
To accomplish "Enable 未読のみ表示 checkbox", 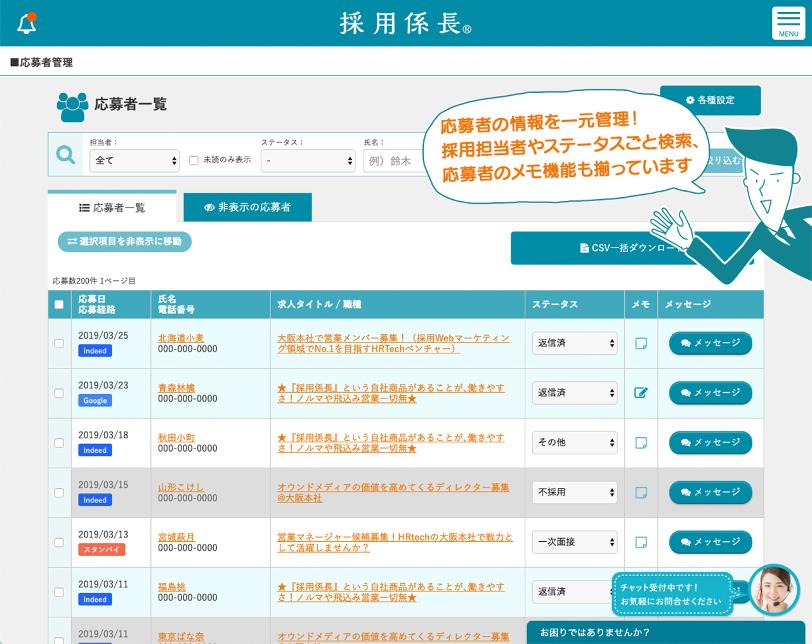I will pyautogui.click(x=194, y=161).
